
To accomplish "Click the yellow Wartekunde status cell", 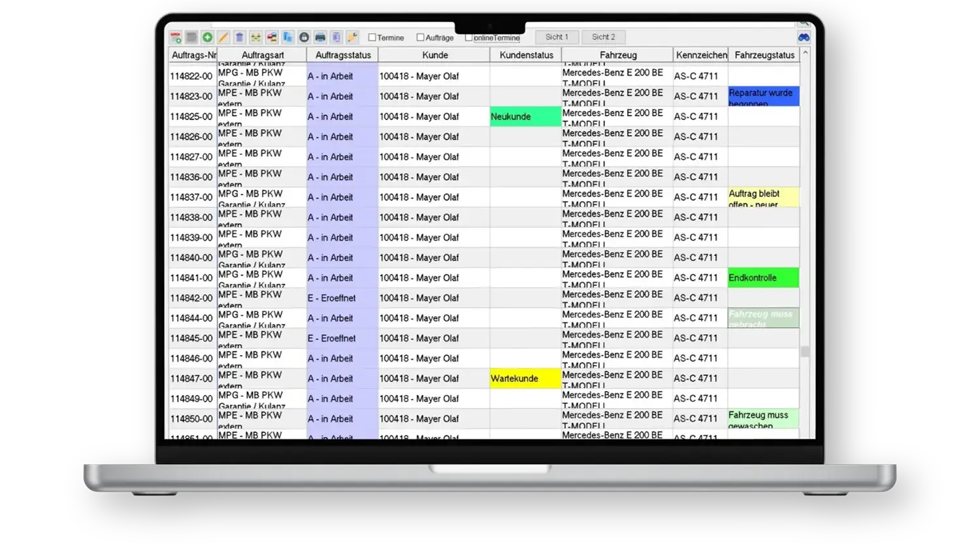I will coord(526,379).
